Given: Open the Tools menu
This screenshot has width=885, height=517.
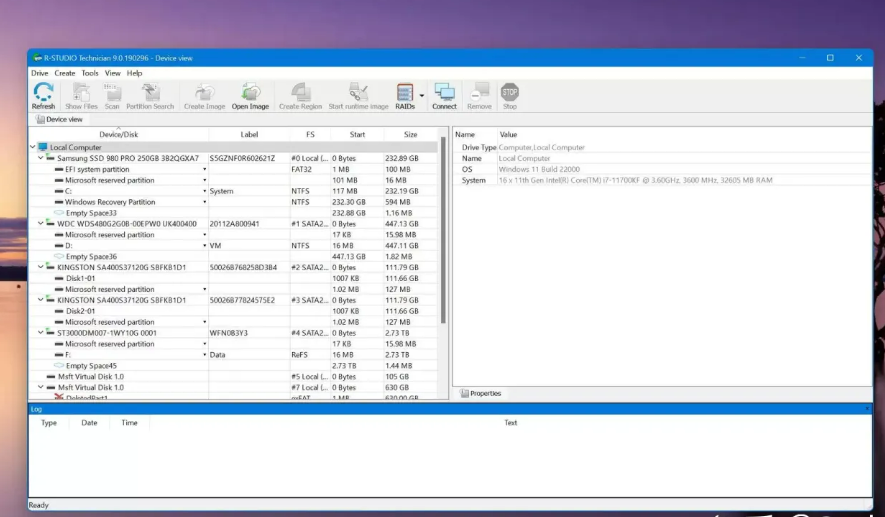Looking at the screenshot, I should pos(90,73).
